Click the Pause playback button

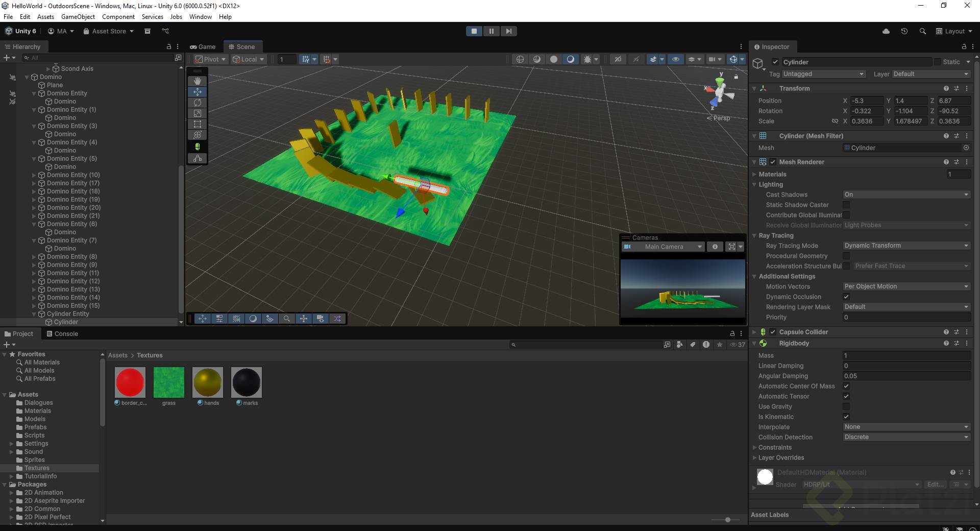point(491,31)
